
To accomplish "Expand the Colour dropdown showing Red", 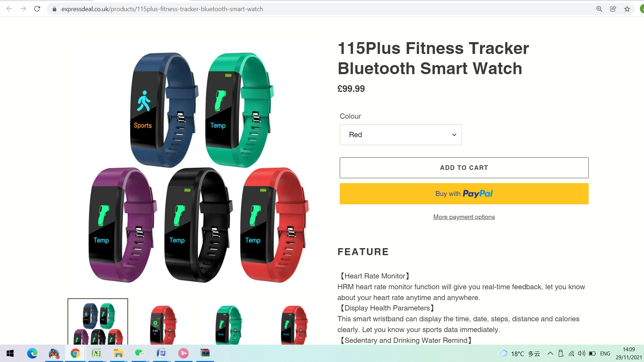I will click(401, 135).
